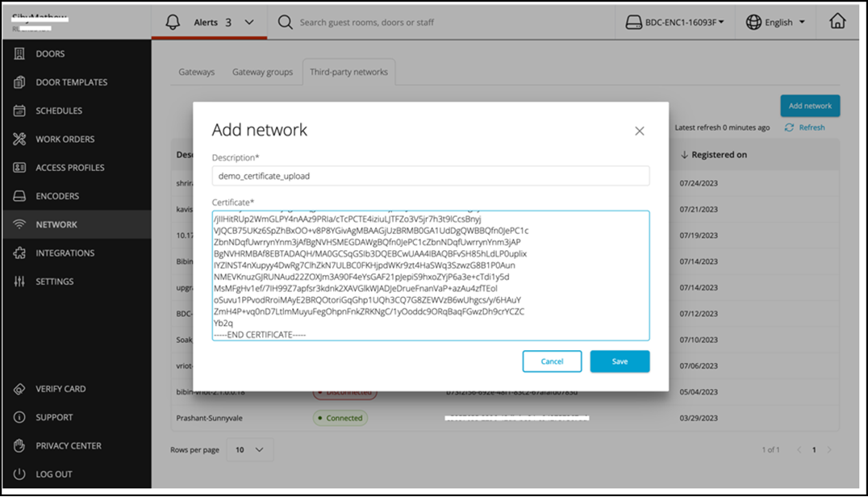The height and width of the screenshot is (497, 868).
Task: Click the Log Out power icon
Action: tap(19, 474)
